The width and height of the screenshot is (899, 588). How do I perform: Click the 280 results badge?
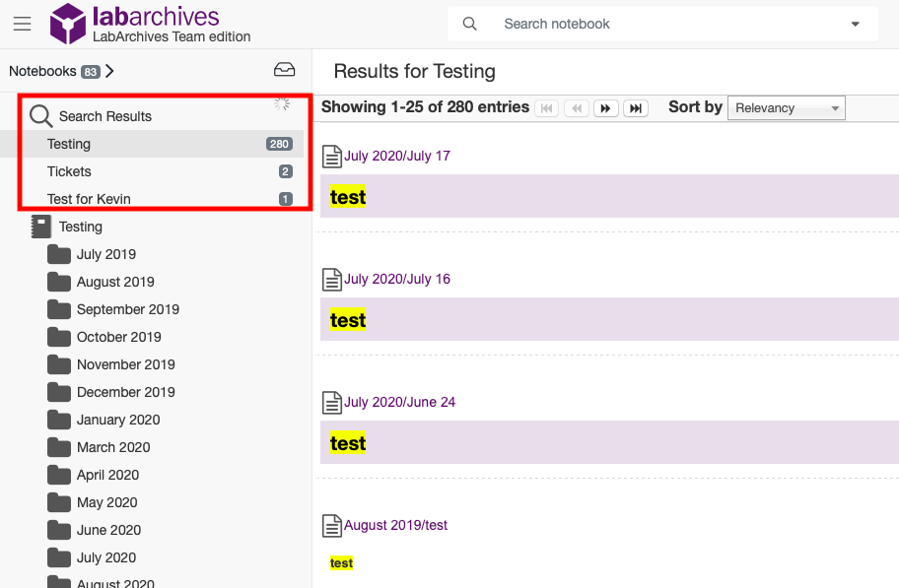click(x=279, y=144)
